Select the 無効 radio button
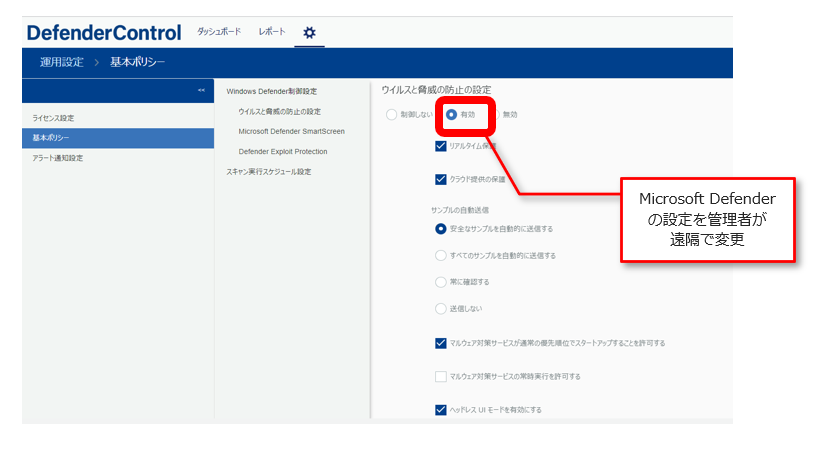838x462 pixels. (x=498, y=114)
